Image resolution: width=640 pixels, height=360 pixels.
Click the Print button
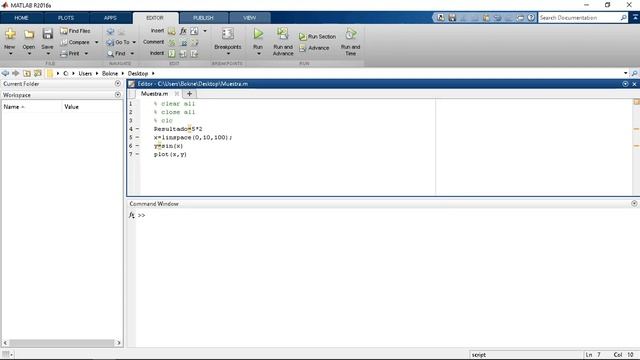tap(70, 53)
